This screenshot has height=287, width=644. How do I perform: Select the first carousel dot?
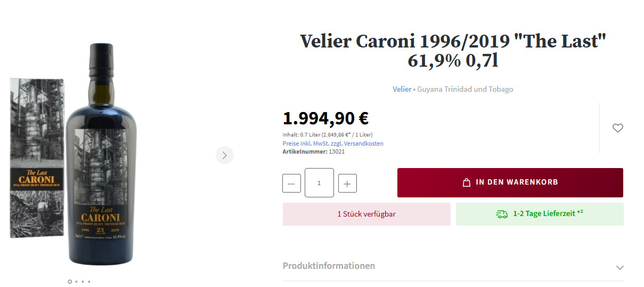70,282
